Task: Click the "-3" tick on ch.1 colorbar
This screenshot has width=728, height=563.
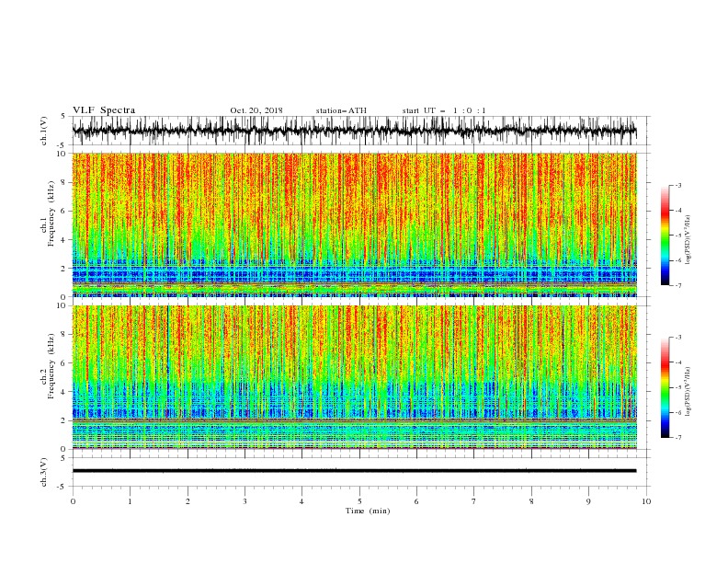Action: (x=677, y=185)
